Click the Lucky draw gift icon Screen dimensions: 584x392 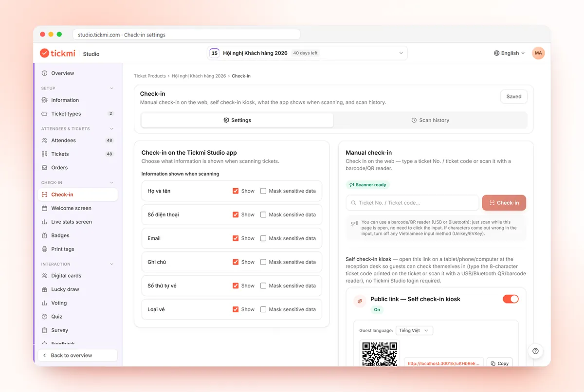[x=45, y=289]
